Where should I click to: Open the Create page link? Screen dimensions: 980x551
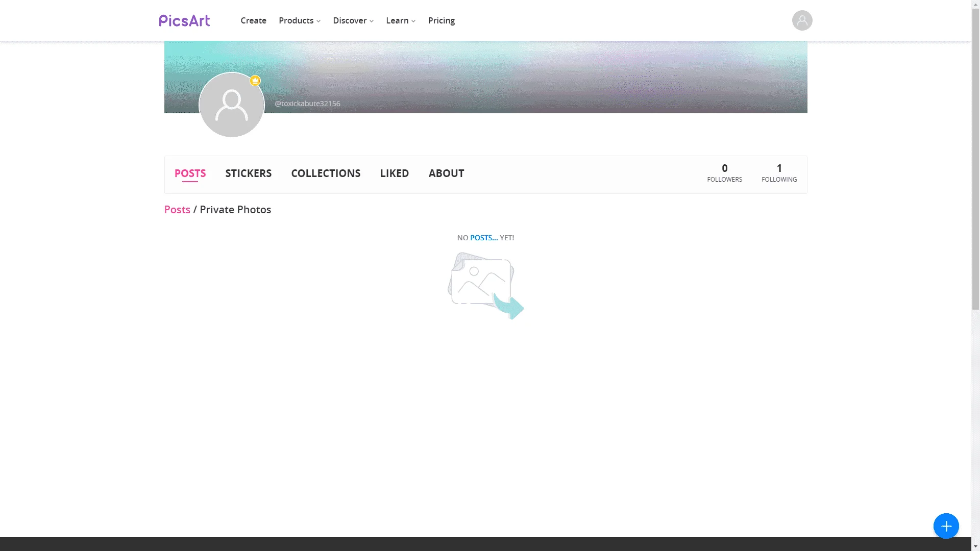coord(253,20)
